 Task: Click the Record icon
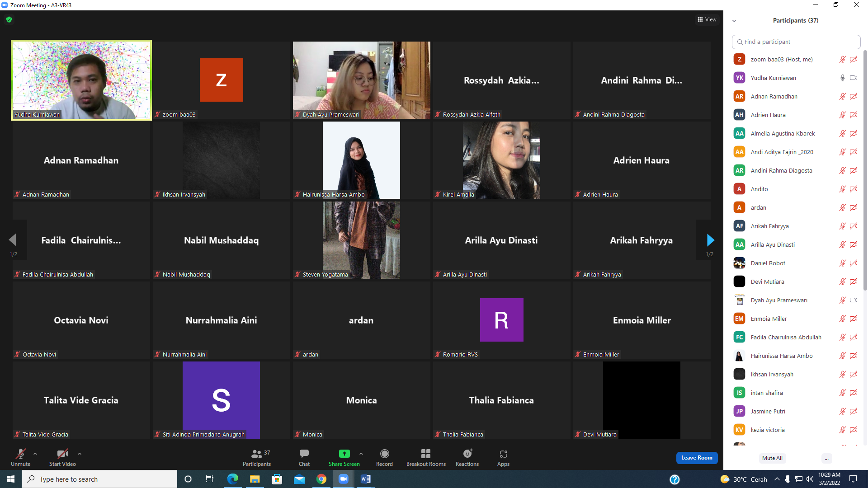385,454
